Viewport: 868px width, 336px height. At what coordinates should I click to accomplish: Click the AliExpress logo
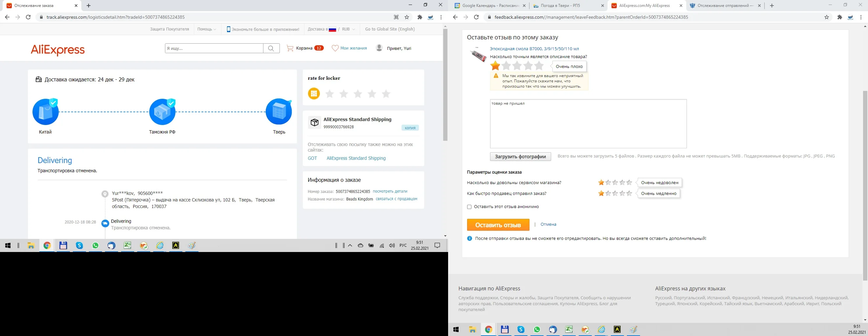tap(58, 50)
